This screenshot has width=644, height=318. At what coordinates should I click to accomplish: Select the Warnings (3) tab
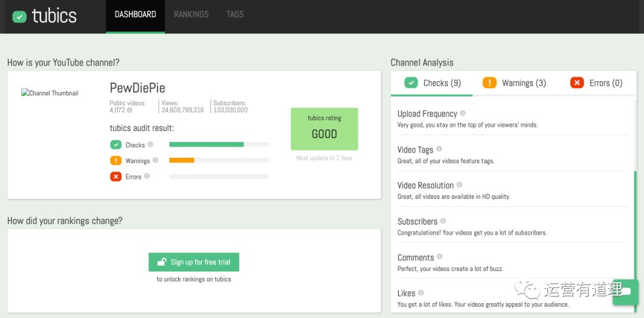point(514,83)
